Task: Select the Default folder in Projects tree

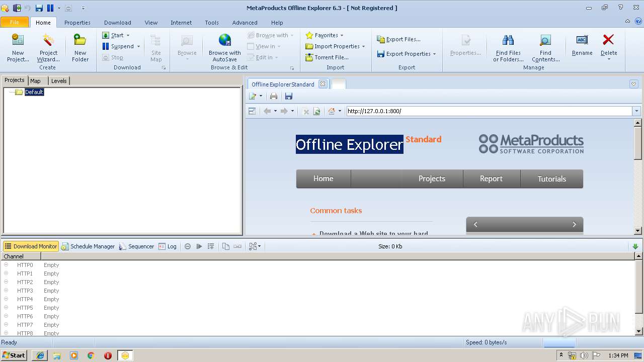Action: (x=34, y=92)
